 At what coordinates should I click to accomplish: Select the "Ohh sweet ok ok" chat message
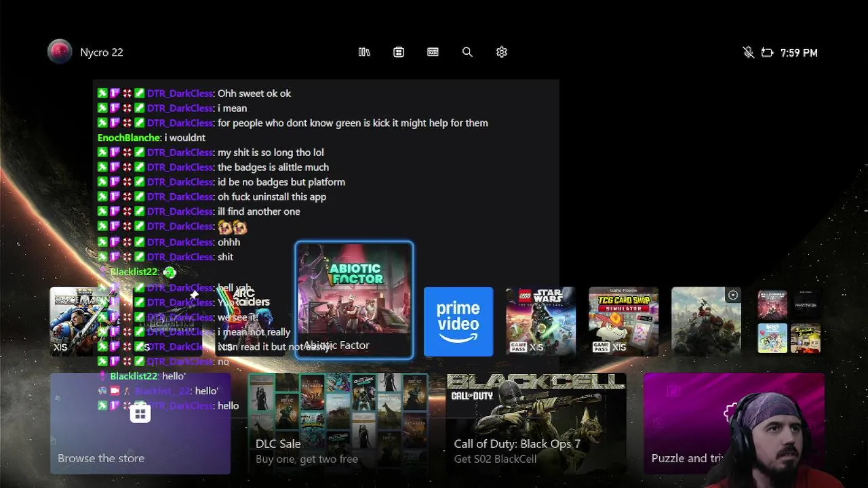[x=194, y=94]
